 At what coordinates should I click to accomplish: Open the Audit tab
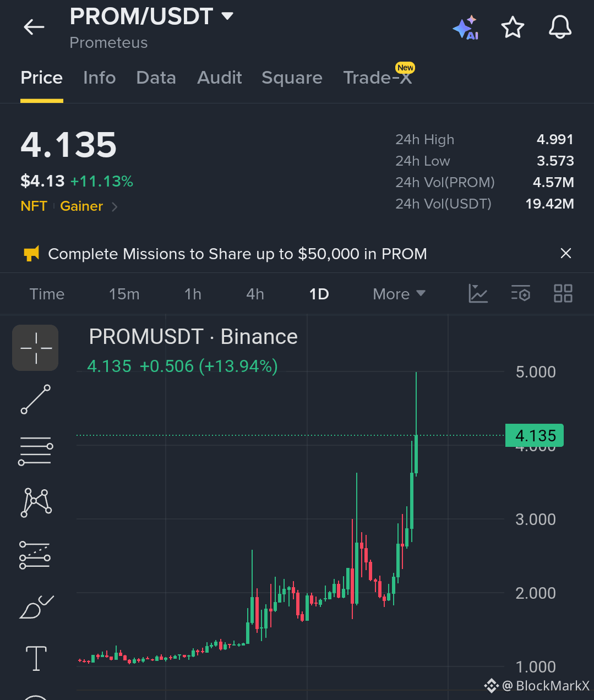pyautogui.click(x=220, y=78)
